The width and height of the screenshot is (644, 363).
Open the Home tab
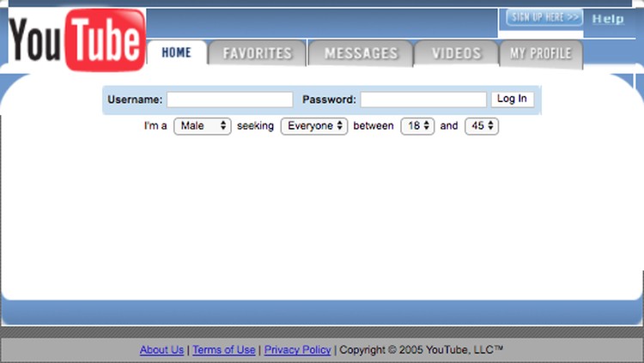(x=177, y=52)
